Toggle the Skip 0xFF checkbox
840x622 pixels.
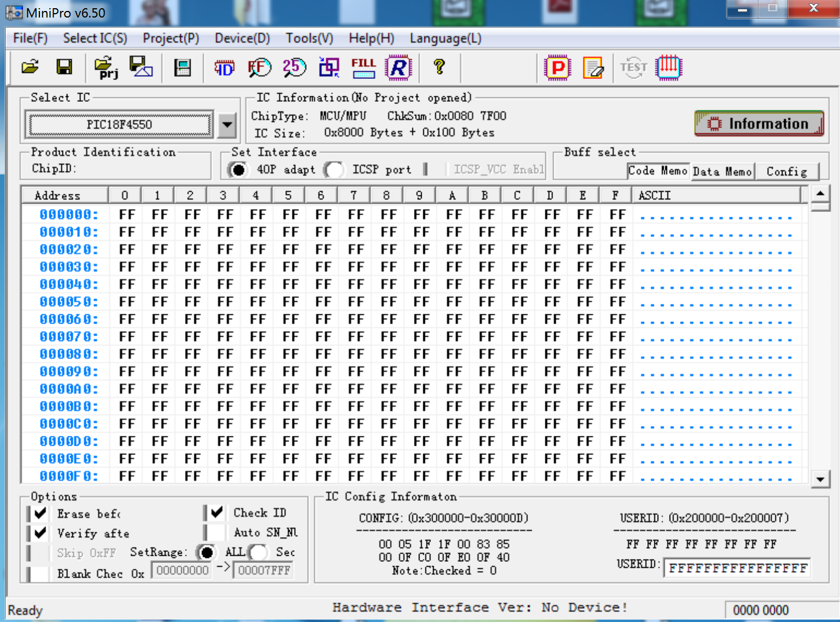pos(37,553)
